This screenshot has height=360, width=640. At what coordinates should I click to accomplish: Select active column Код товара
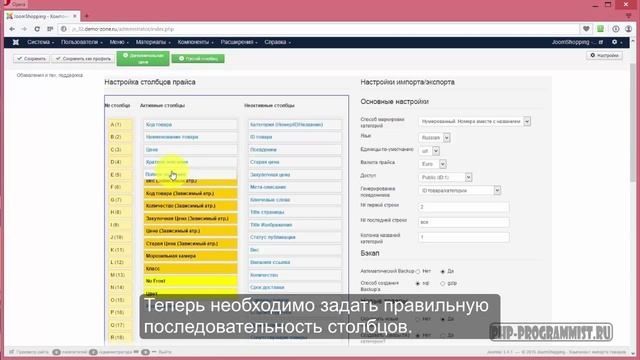coord(190,124)
